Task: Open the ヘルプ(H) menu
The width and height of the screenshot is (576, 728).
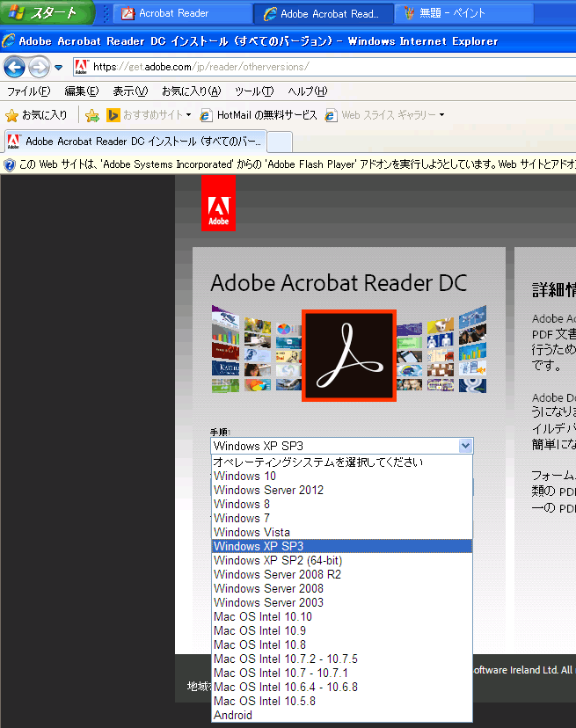Action: pyautogui.click(x=308, y=91)
